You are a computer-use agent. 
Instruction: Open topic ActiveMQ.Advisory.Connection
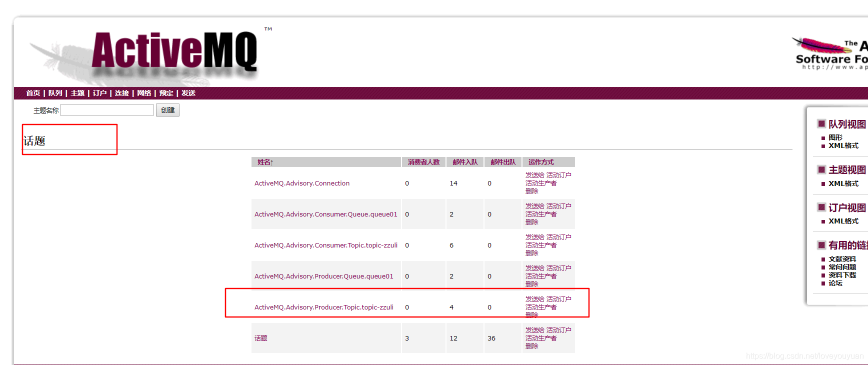click(x=302, y=183)
